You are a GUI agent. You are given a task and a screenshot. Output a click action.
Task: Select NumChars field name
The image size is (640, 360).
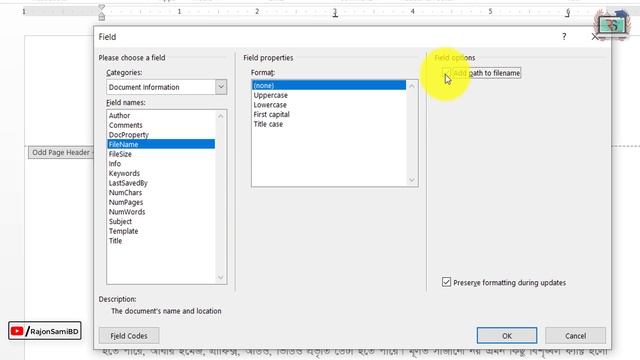pyautogui.click(x=161, y=193)
